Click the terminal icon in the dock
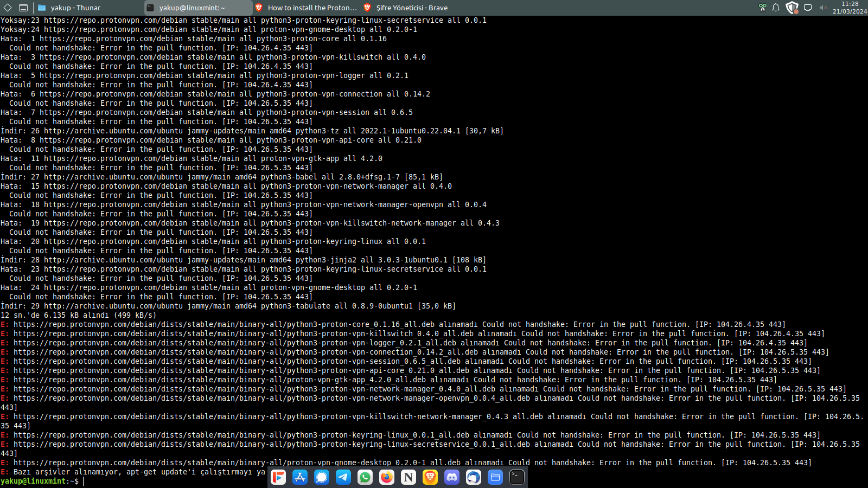The width and height of the screenshot is (868, 488). click(x=517, y=477)
